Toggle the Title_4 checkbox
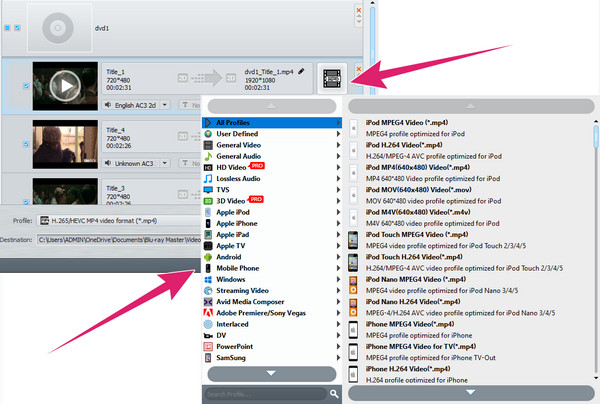This screenshot has height=404, width=600. pyautogui.click(x=26, y=144)
